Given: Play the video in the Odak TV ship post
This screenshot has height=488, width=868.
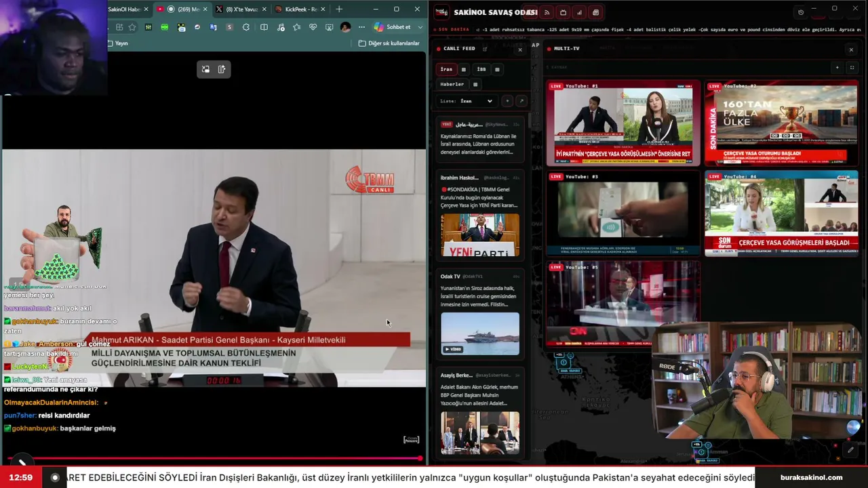Looking at the screenshot, I should pyautogui.click(x=480, y=333).
